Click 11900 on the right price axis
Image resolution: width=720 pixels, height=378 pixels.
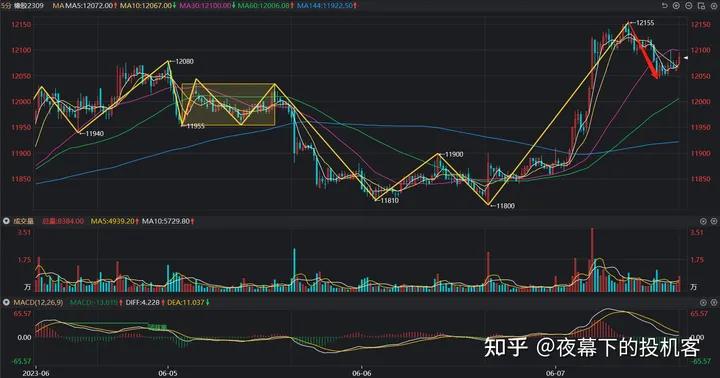(701, 153)
